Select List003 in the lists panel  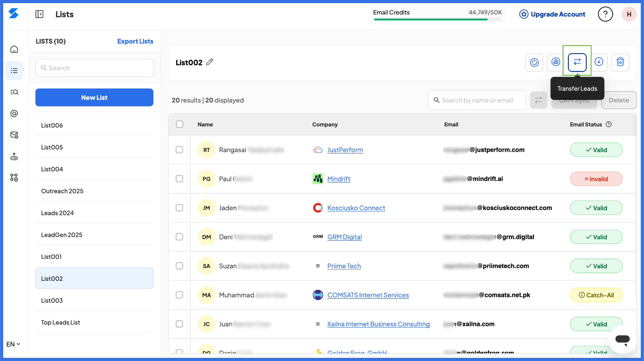coord(94,300)
